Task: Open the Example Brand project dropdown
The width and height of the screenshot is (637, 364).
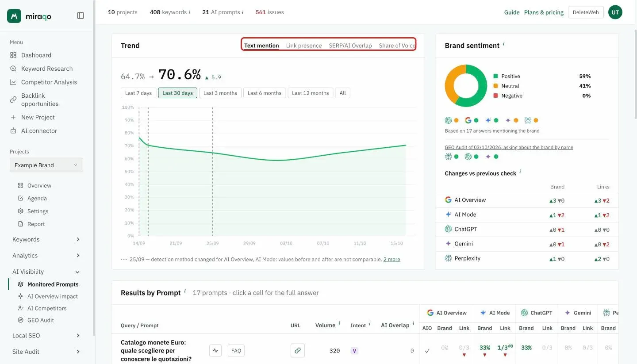Action: coord(46,165)
